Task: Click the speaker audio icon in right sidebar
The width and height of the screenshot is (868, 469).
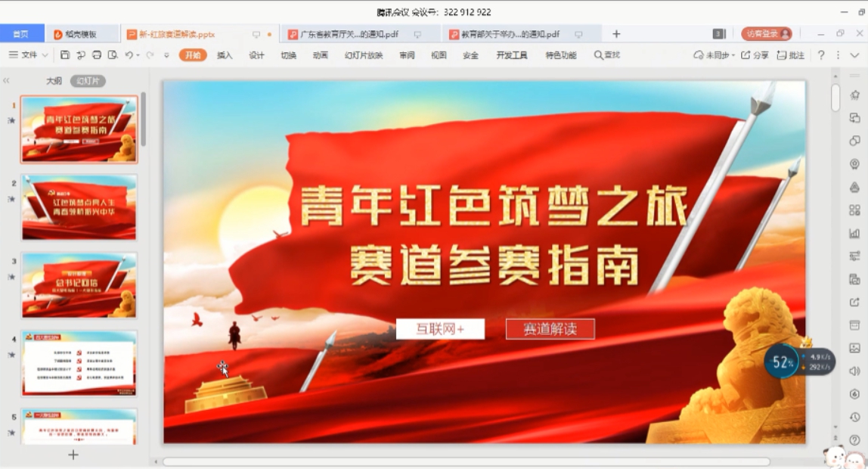Action: (x=854, y=371)
